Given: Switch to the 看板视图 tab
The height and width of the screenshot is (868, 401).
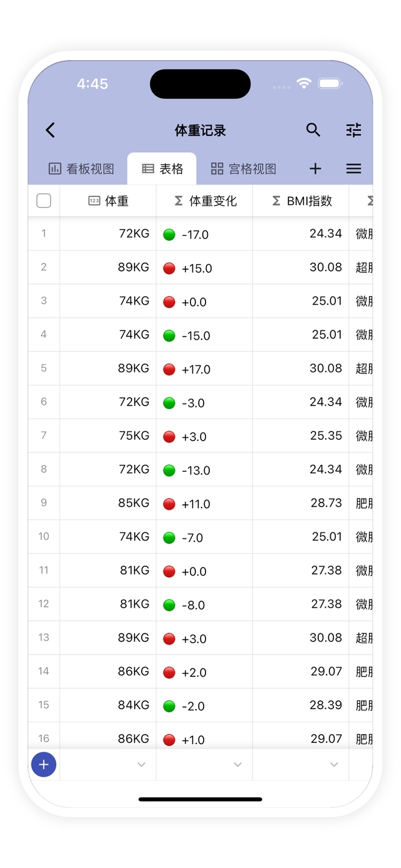Looking at the screenshot, I should click(x=81, y=169).
